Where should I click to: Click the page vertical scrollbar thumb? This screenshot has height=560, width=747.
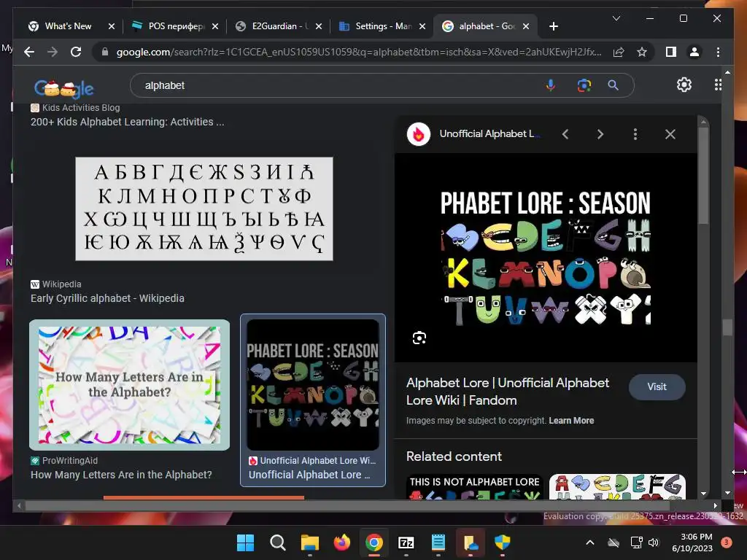[727, 327]
